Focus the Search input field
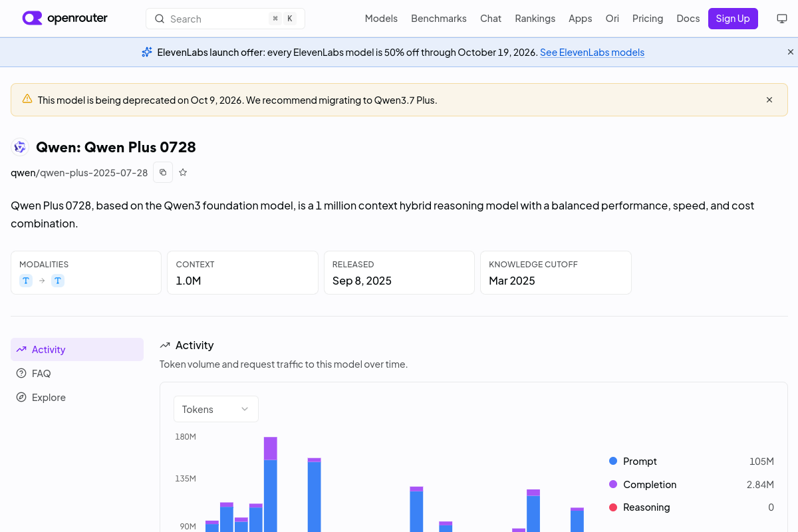The width and height of the screenshot is (798, 532). click(225, 19)
